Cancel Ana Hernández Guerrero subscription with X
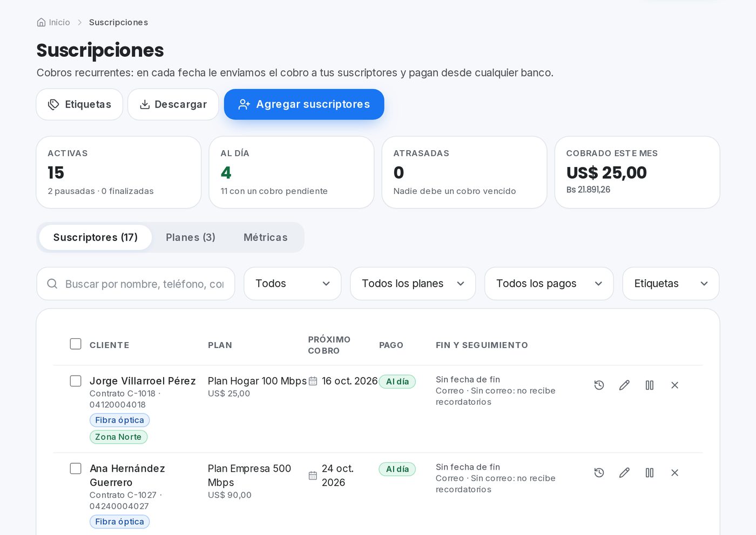Viewport: 756px width, 535px height. [674, 473]
